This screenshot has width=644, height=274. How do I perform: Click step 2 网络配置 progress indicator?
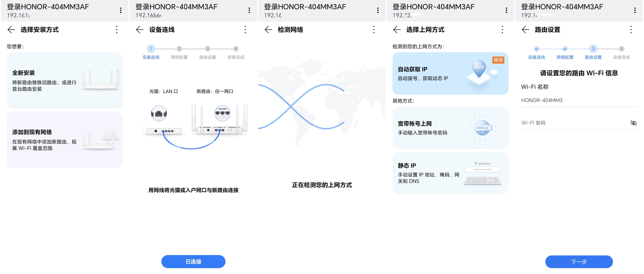coord(179,49)
